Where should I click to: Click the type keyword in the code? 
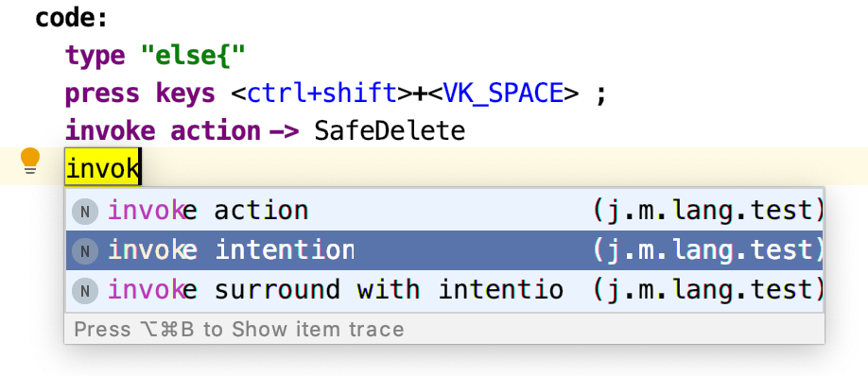pyautogui.click(x=95, y=57)
